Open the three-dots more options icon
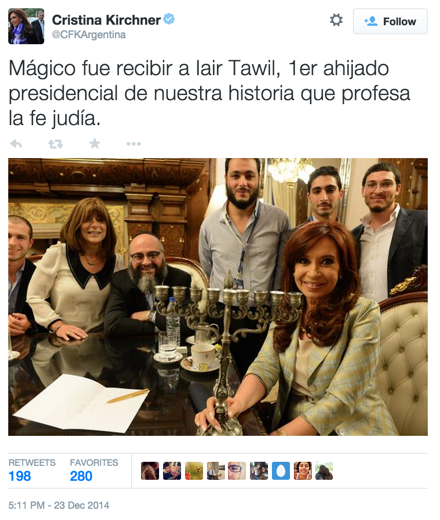The width and height of the screenshot is (440, 520). (x=134, y=144)
